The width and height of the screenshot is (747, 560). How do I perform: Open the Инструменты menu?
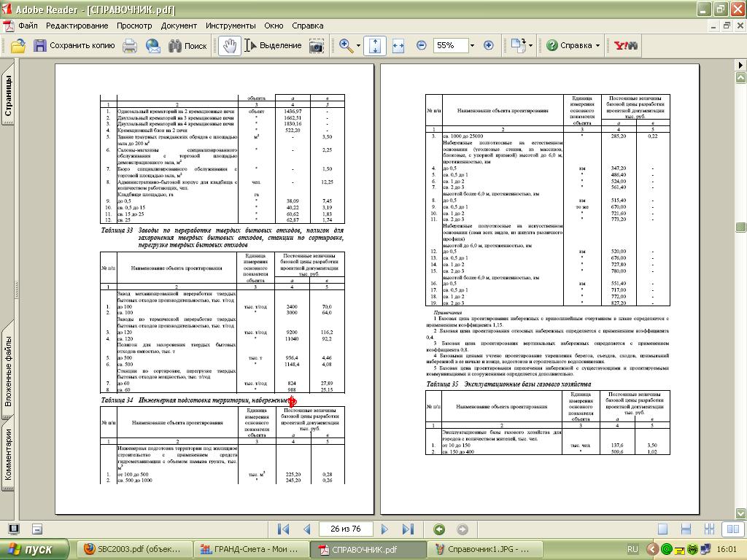231,26
